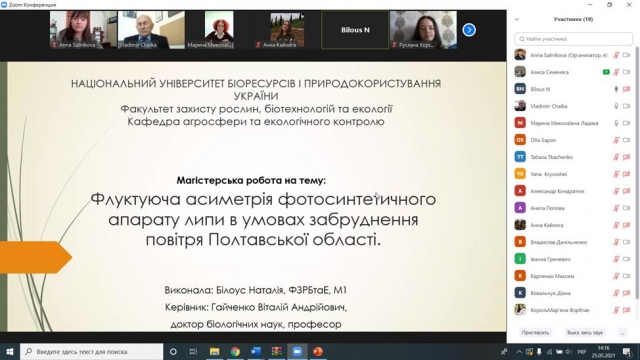Image resolution: width=640 pixels, height=360 pixels.
Task: Select the Bilous N speaker tile
Action: (355, 30)
